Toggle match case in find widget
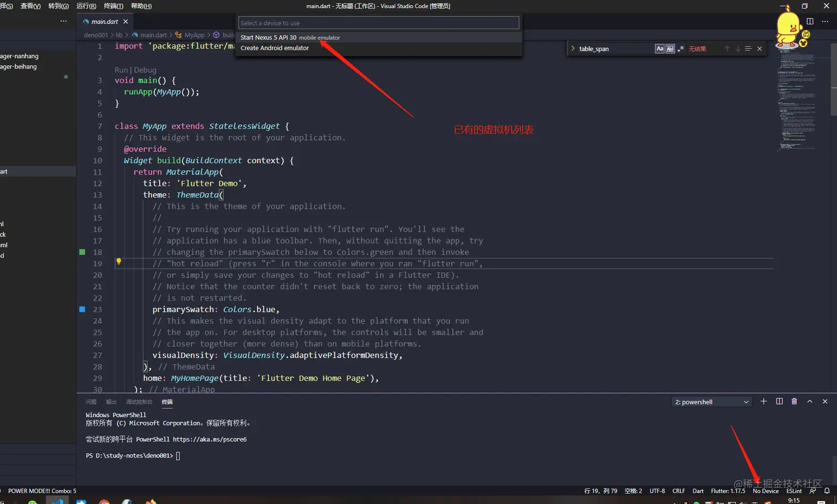Screen dimensions: 837x504 tap(659, 49)
